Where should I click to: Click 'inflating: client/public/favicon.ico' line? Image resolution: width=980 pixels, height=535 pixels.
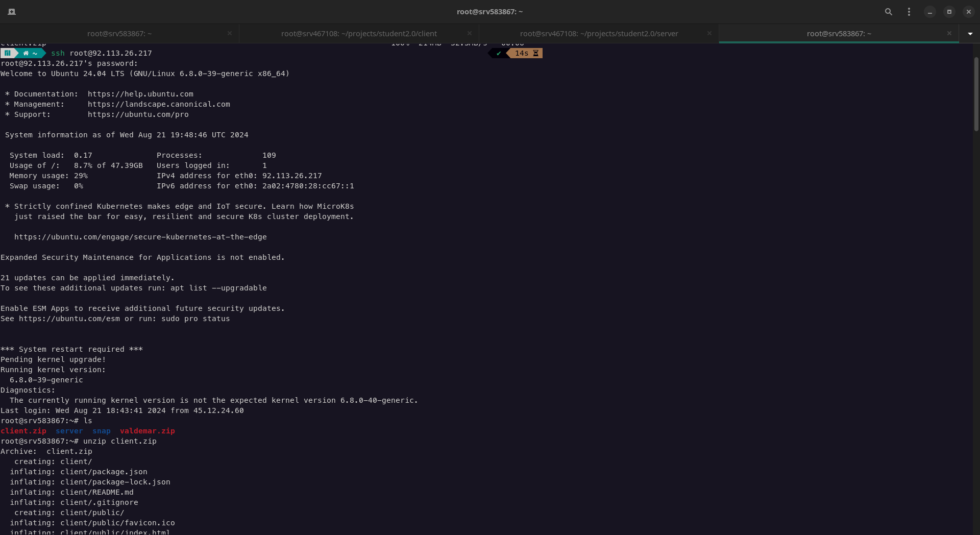[92, 523]
